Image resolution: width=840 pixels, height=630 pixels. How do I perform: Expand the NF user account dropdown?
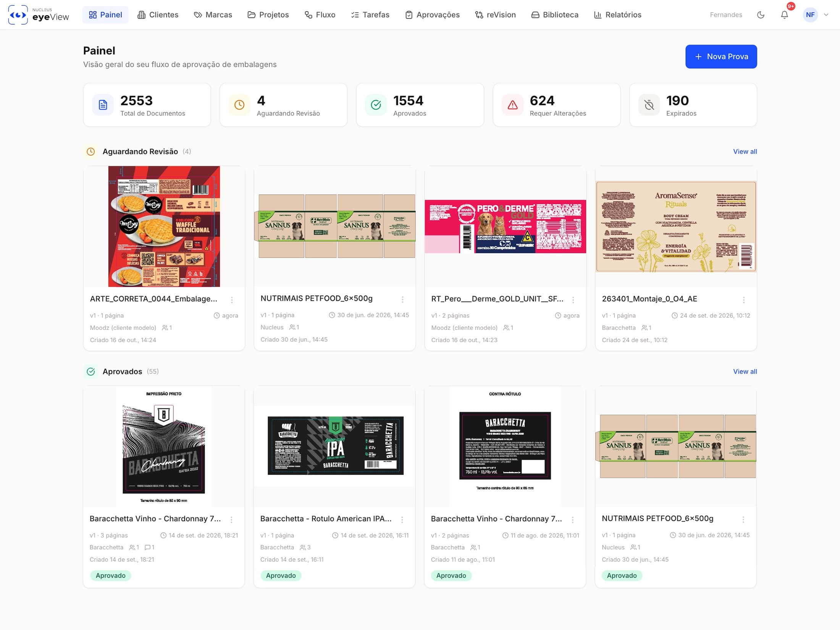pyautogui.click(x=816, y=15)
